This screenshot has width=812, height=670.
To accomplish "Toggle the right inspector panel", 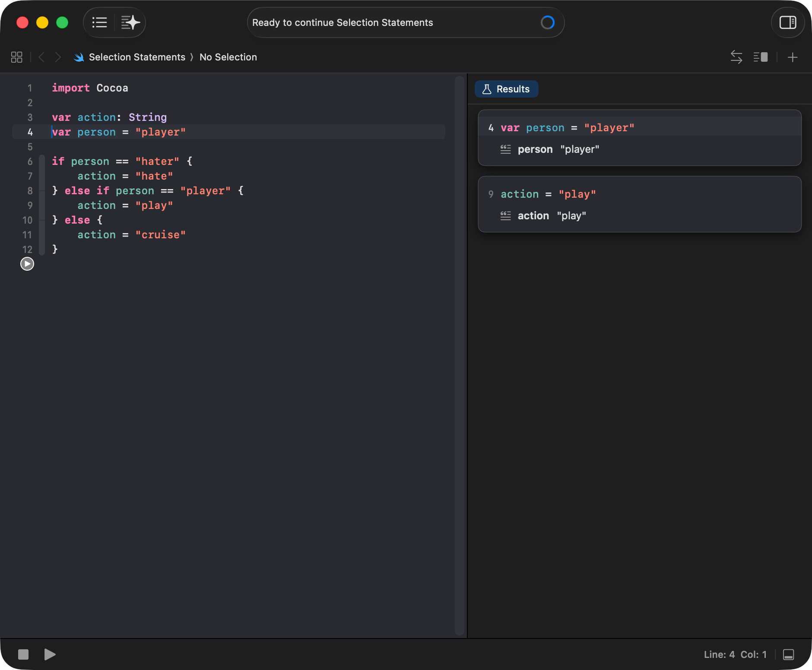I will point(787,22).
